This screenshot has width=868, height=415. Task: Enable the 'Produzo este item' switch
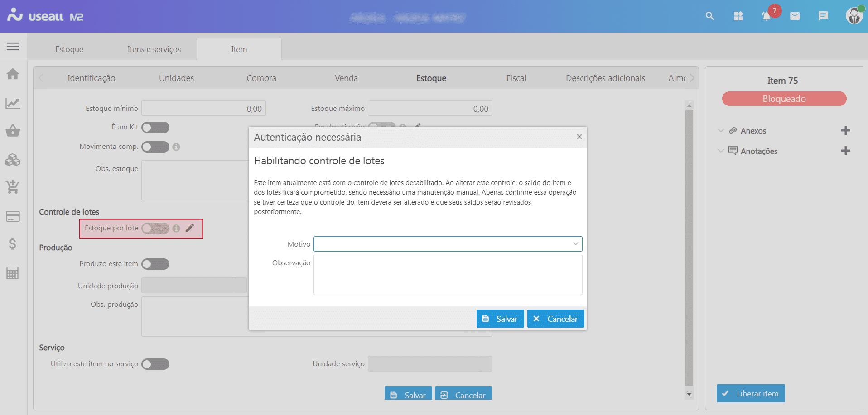[155, 264]
